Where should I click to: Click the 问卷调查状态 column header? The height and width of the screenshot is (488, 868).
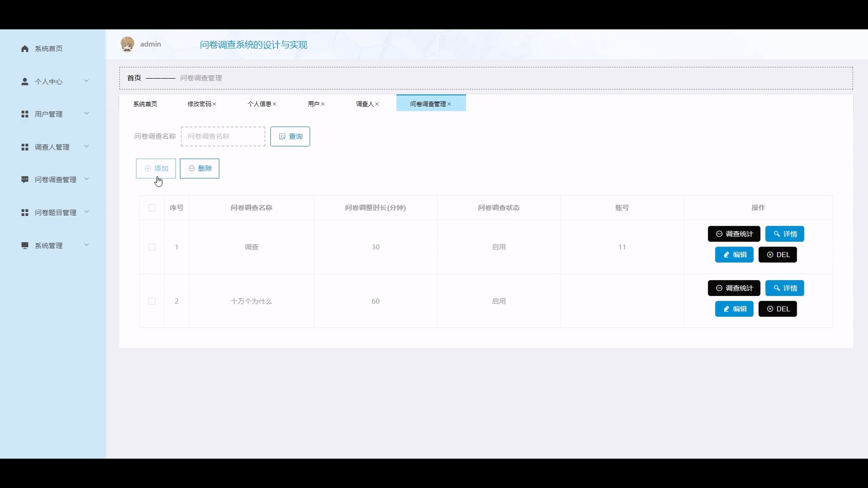tap(499, 208)
